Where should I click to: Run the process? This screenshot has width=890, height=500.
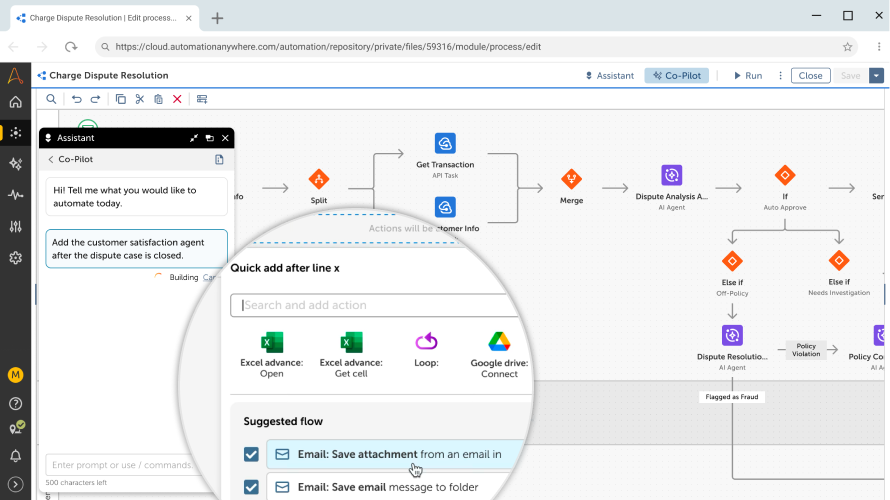748,75
